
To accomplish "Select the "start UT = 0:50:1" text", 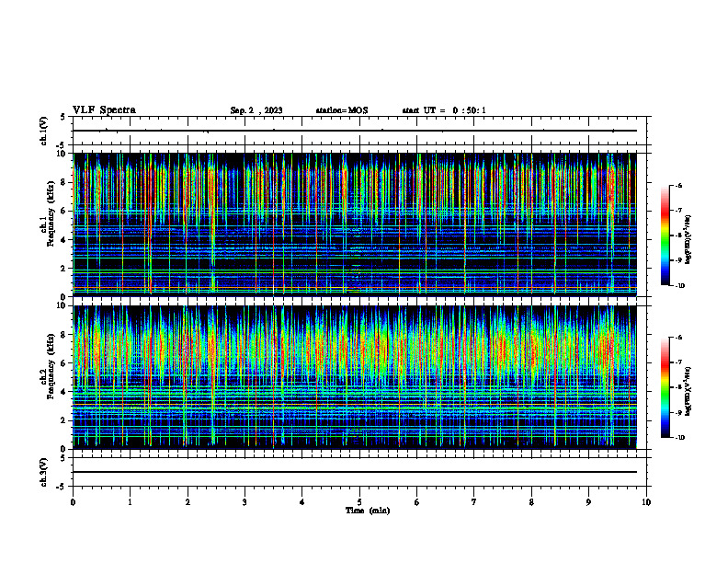I will (x=444, y=110).
